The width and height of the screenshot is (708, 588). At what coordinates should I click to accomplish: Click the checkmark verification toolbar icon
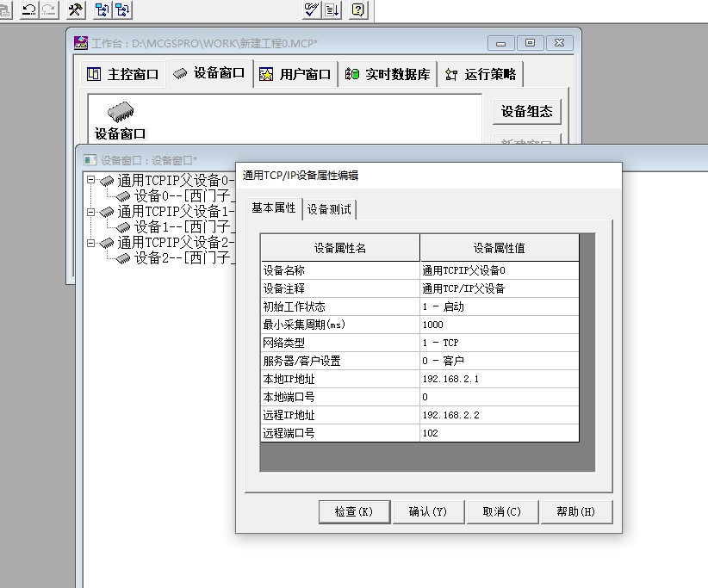(312, 9)
